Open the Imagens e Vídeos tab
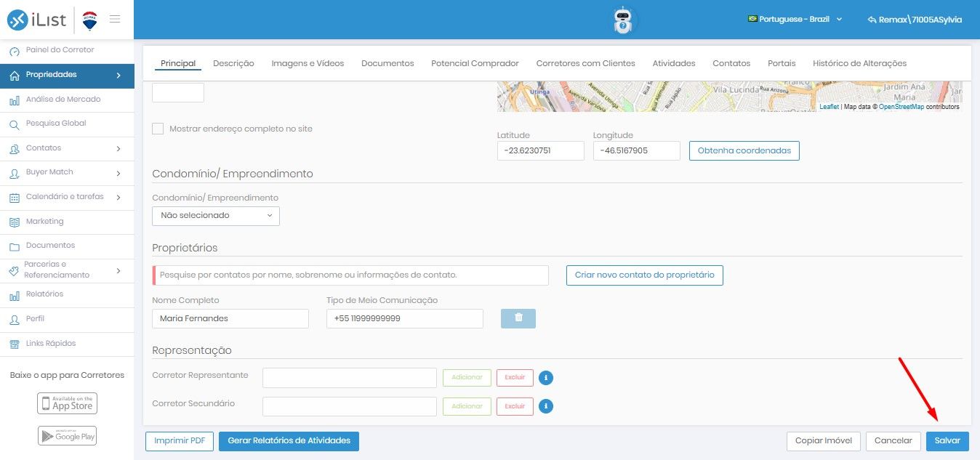Image resolution: width=980 pixels, height=460 pixels. pos(308,63)
